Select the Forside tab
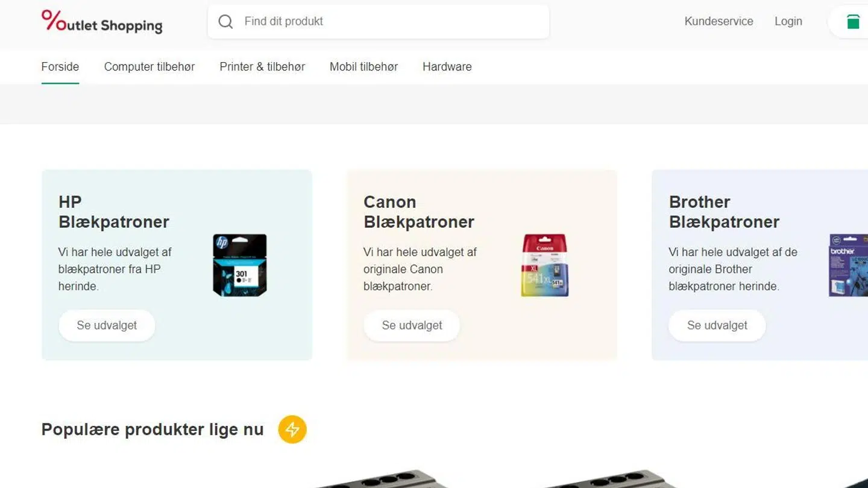The image size is (868, 488). 60,67
